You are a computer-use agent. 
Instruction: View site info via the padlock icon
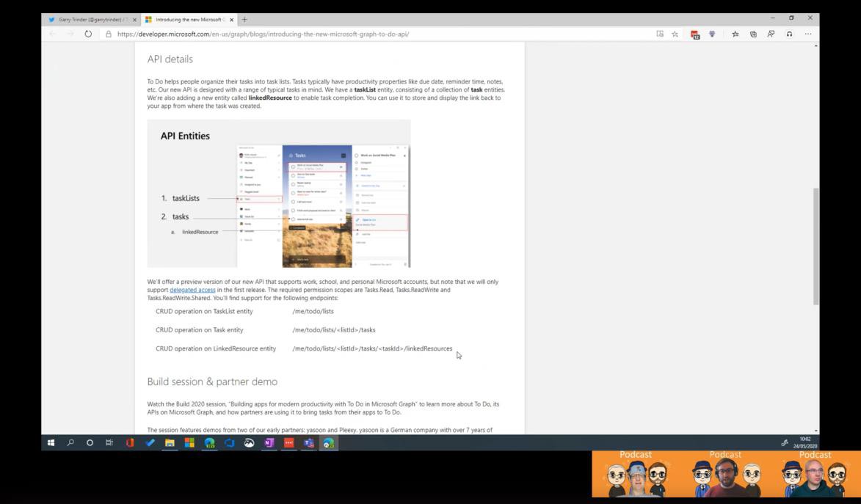(108, 34)
